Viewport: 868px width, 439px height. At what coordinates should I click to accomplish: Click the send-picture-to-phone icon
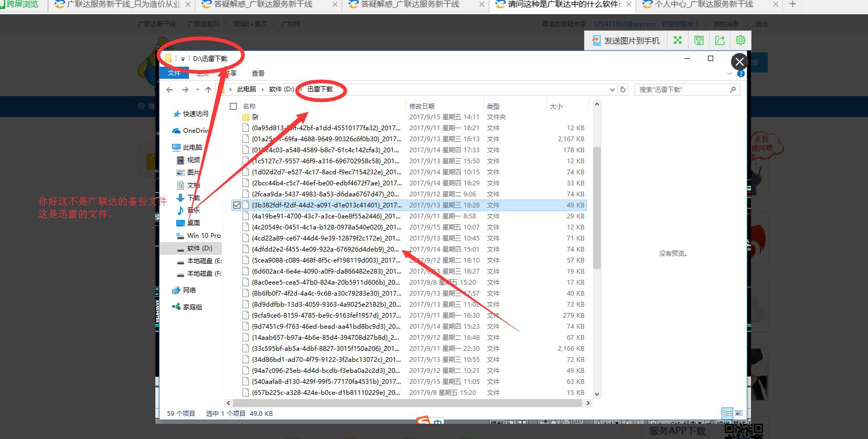point(596,40)
